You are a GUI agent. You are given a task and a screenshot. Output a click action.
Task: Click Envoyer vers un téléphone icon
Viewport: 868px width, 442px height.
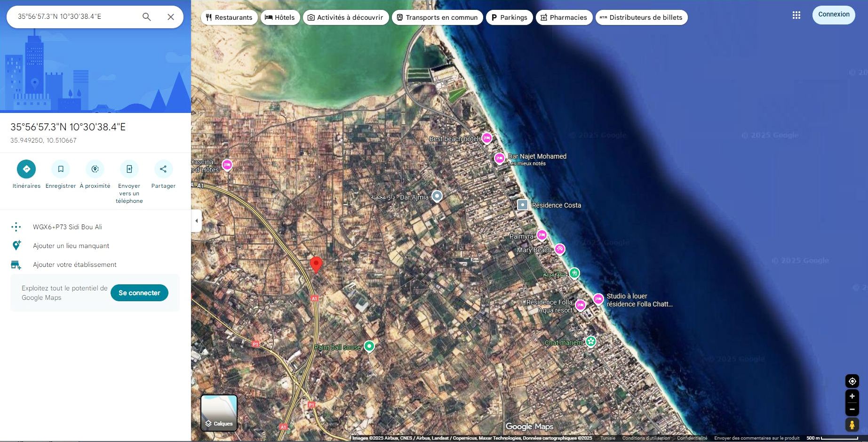tap(129, 169)
